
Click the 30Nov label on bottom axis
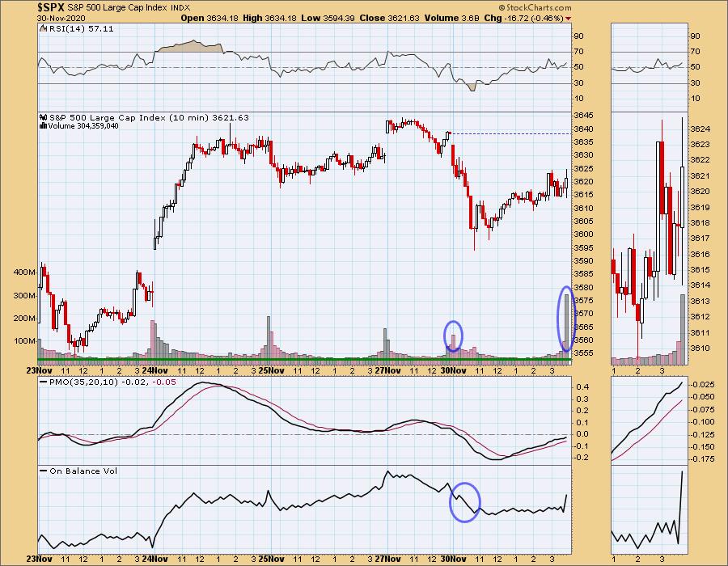point(453,559)
